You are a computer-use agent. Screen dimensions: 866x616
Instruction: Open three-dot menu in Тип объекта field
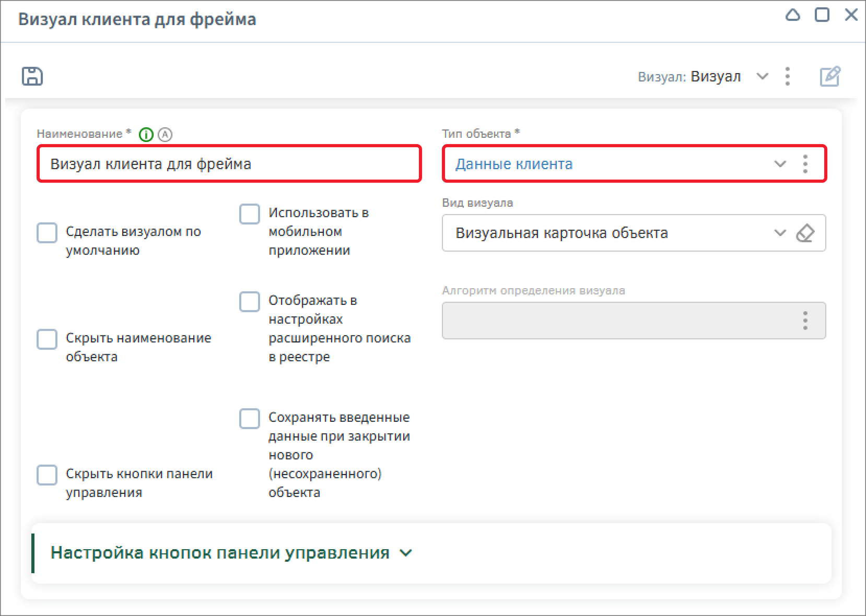805,164
